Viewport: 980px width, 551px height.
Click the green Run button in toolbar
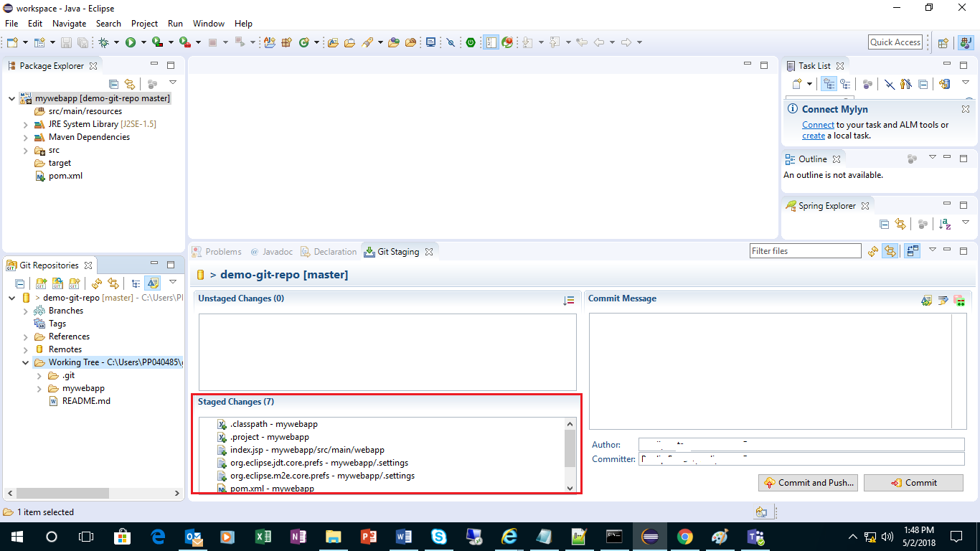pos(131,42)
